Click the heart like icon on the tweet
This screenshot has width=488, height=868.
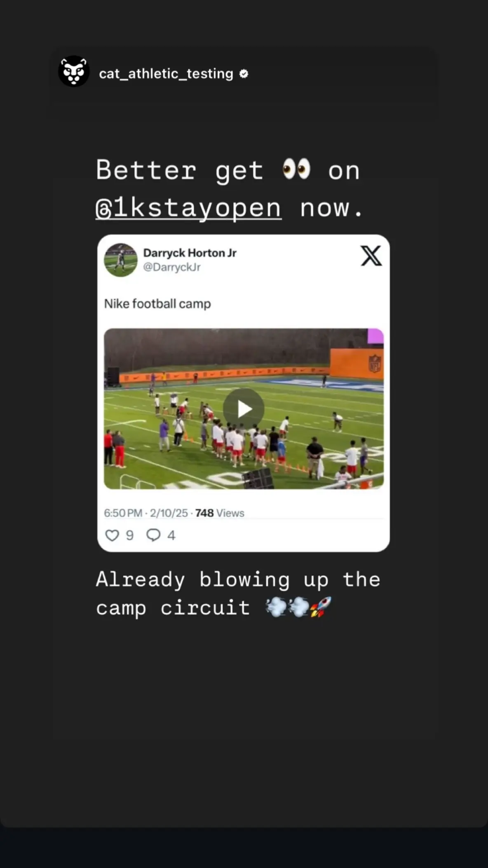click(x=112, y=535)
